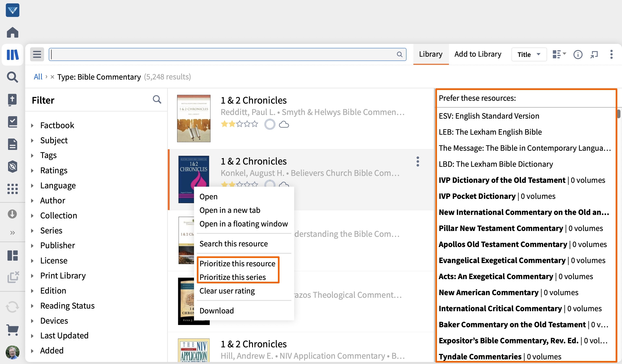
Task: Click the All breadcrumb link
Action: click(38, 77)
